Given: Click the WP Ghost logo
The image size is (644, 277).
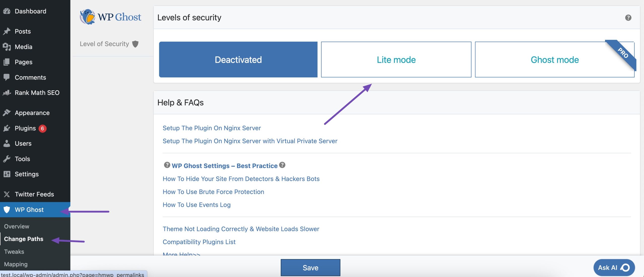Looking at the screenshot, I should 110,17.
